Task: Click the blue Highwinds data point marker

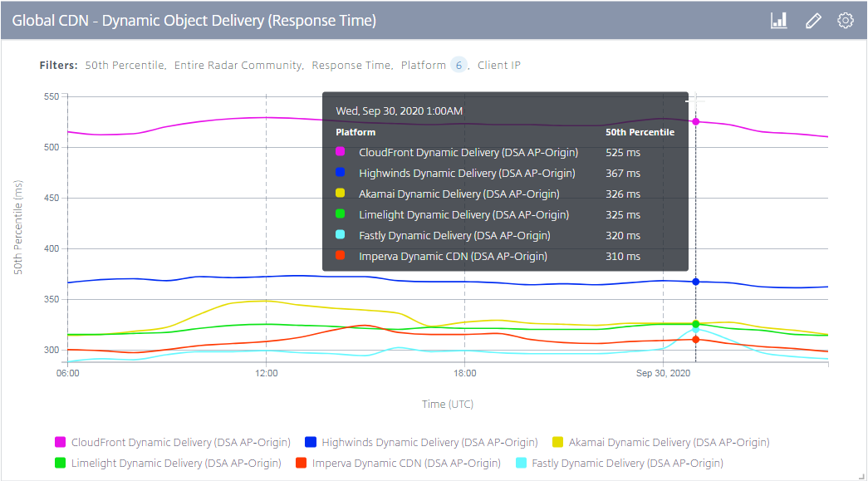Action: (696, 282)
